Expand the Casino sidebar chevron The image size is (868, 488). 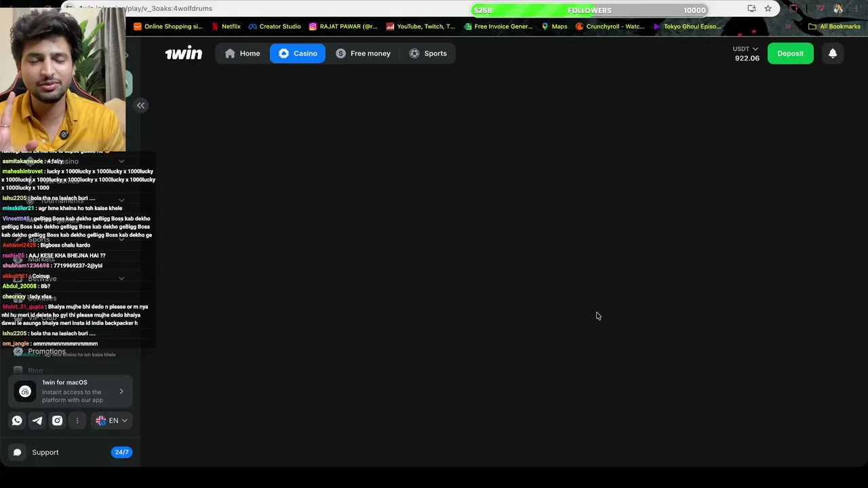pos(121,161)
